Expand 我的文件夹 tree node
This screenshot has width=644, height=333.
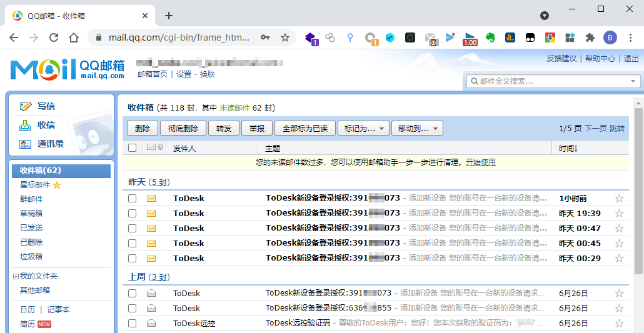point(16,276)
